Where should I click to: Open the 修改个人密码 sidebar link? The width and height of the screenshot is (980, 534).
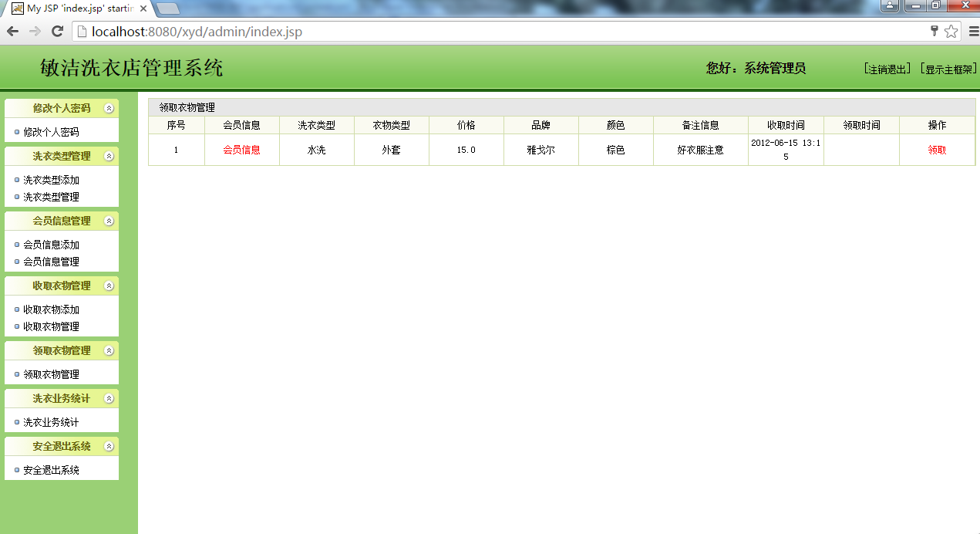coord(51,132)
